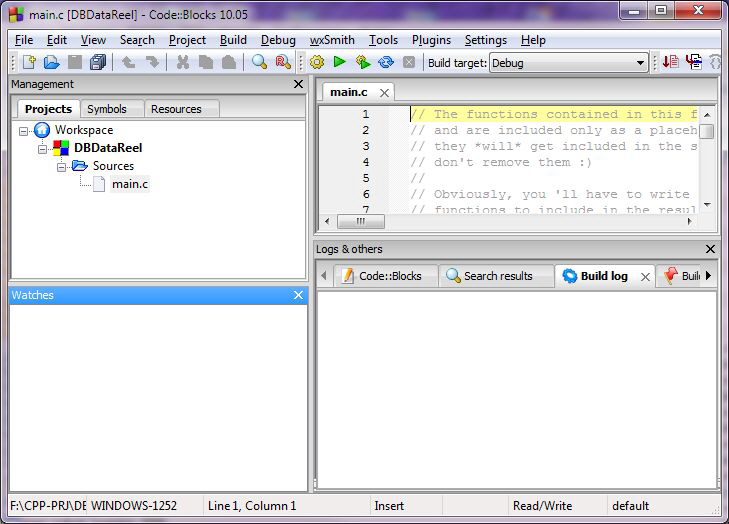Collapse the Sources folder node

pyautogui.click(x=61, y=167)
